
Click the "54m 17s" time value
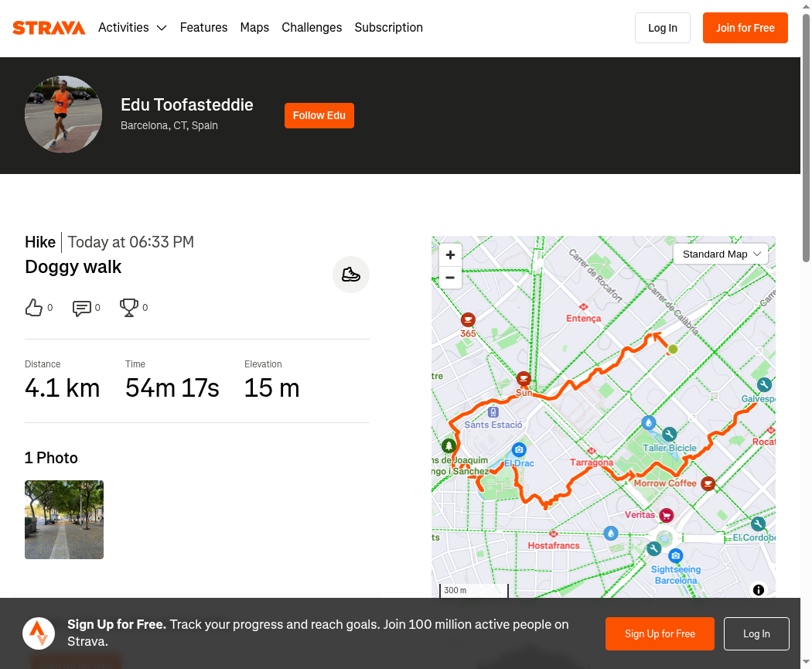coord(172,388)
